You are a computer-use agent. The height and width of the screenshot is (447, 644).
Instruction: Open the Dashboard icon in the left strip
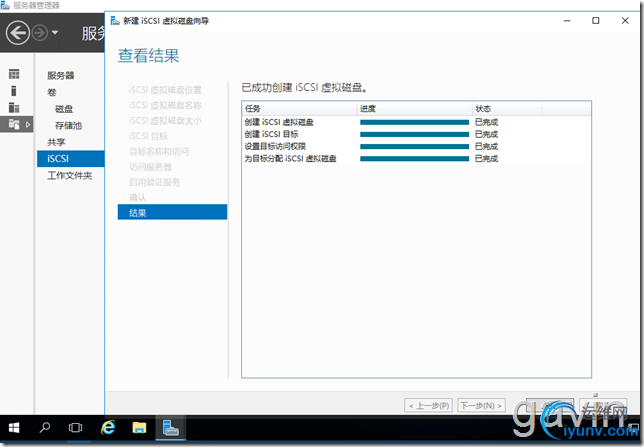14,74
